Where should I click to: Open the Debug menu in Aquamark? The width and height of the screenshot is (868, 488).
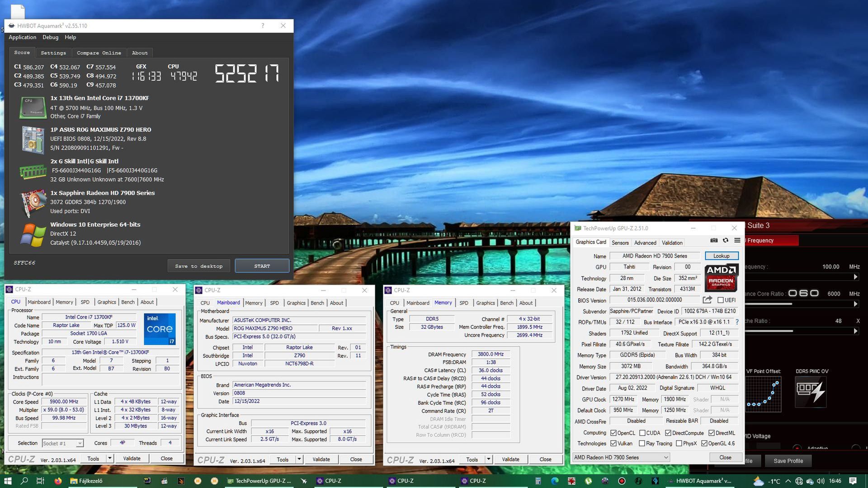click(x=51, y=37)
